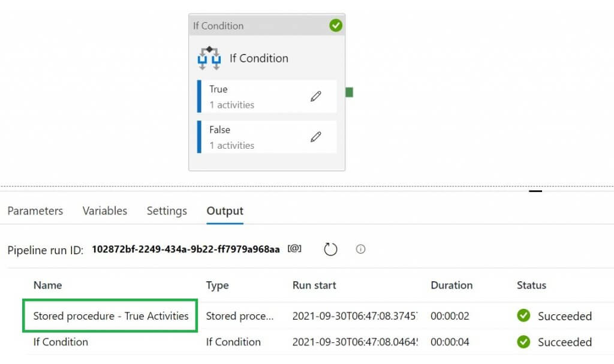Click Succeeded status icon for If Condition row
The height and width of the screenshot is (364, 614).
click(x=523, y=342)
